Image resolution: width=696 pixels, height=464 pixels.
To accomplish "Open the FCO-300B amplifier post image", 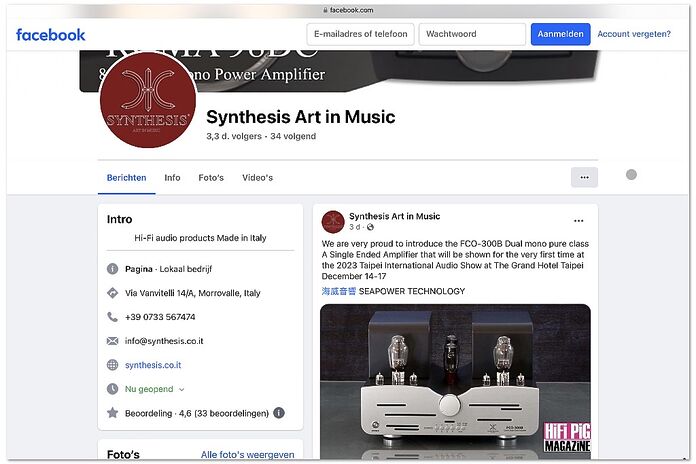I will pyautogui.click(x=455, y=381).
